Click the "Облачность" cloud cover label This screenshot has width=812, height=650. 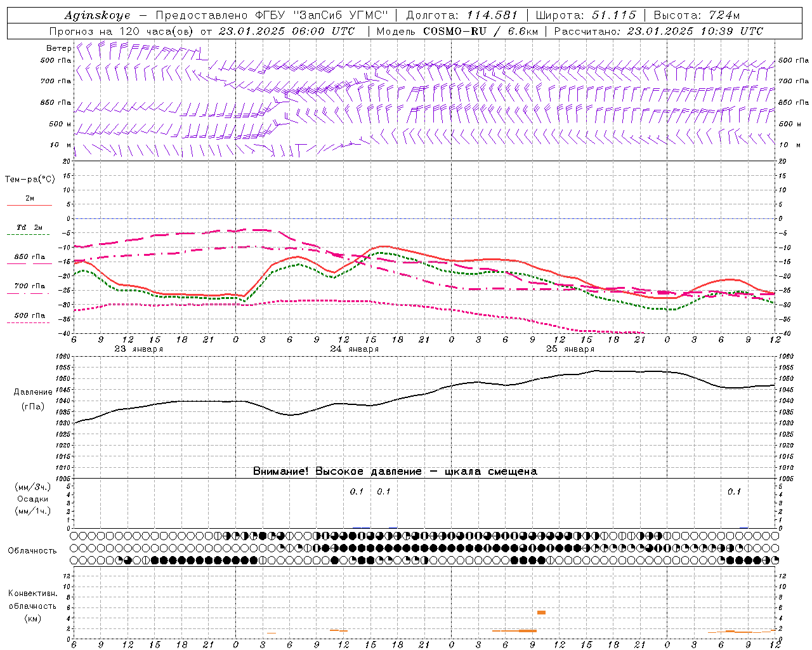pos(32,550)
